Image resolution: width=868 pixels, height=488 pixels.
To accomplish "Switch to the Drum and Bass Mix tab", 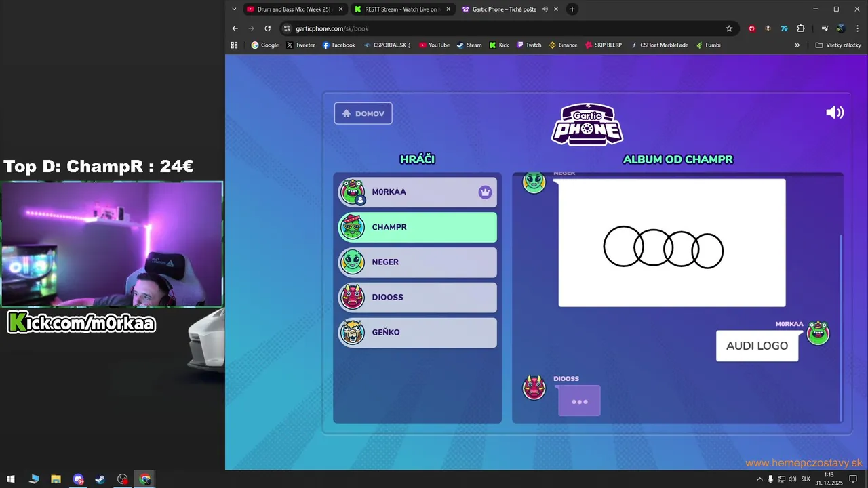I will [294, 9].
